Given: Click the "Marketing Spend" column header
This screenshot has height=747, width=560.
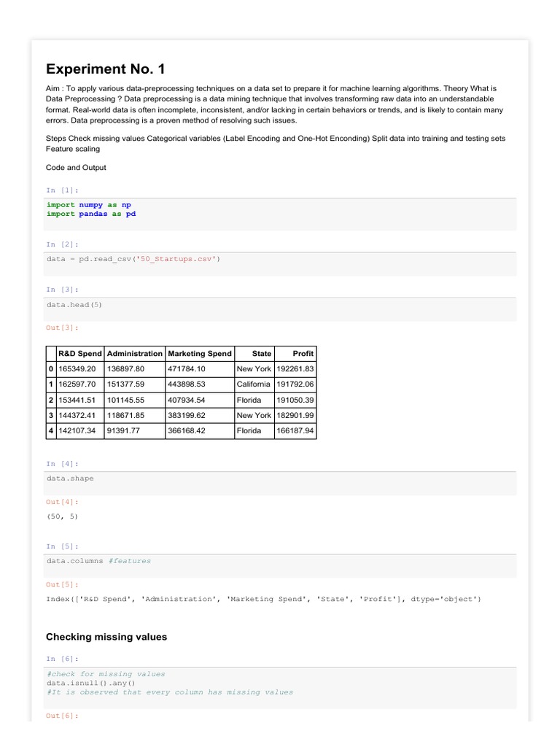Looking at the screenshot, I should tap(199, 353).
